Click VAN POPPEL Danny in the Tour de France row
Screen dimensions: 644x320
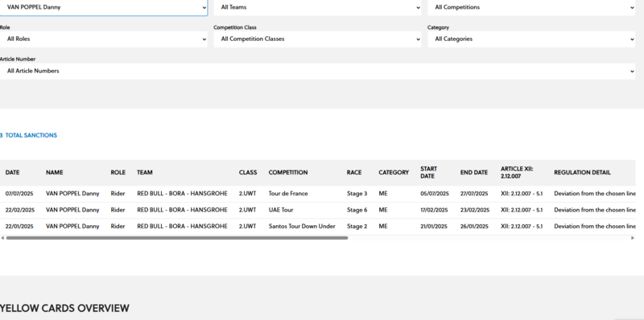click(x=72, y=194)
